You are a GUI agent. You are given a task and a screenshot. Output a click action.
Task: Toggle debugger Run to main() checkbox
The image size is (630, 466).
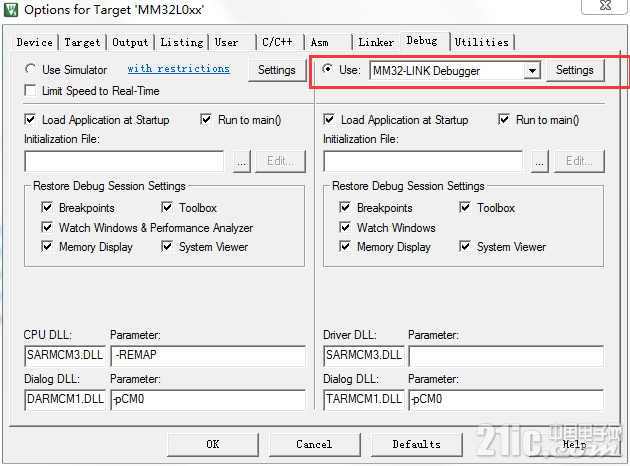click(504, 119)
